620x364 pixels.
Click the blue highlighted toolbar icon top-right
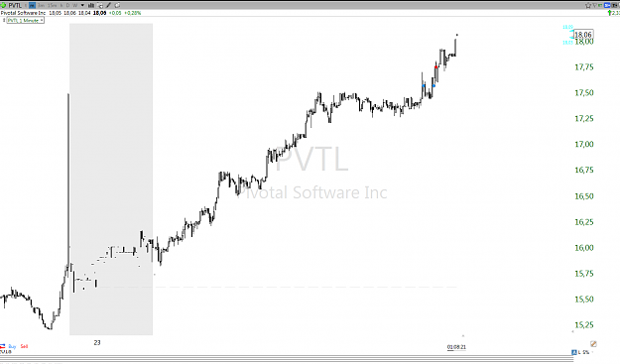(607, 5)
